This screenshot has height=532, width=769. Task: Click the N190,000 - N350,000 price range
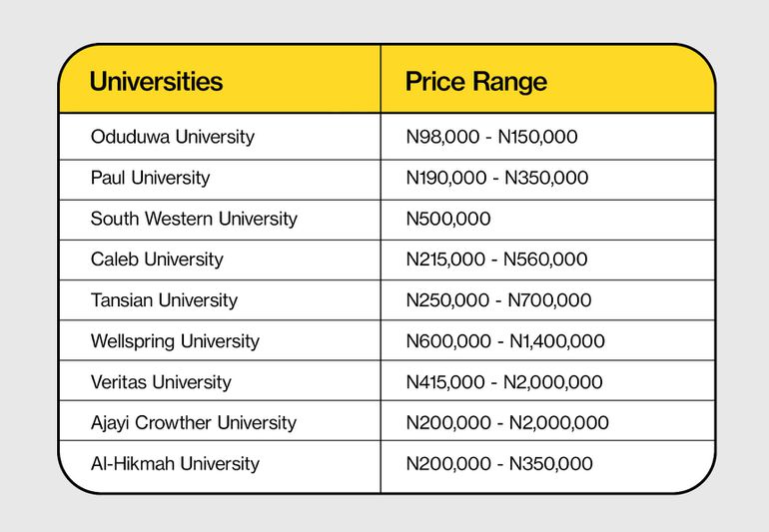(497, 178)
